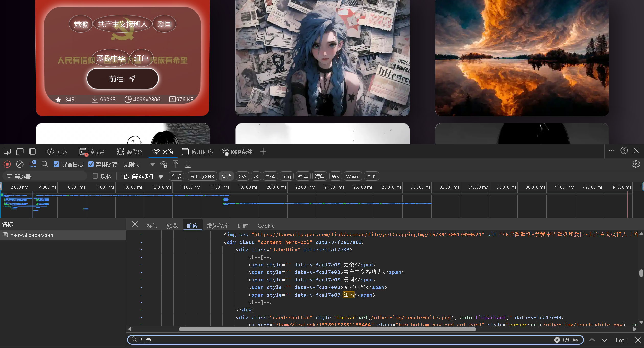The height and width of the screenshot is (348, 644).
Task: Click the inspect element picker icon
Action: pyautogui.click(x=7, y=152)
